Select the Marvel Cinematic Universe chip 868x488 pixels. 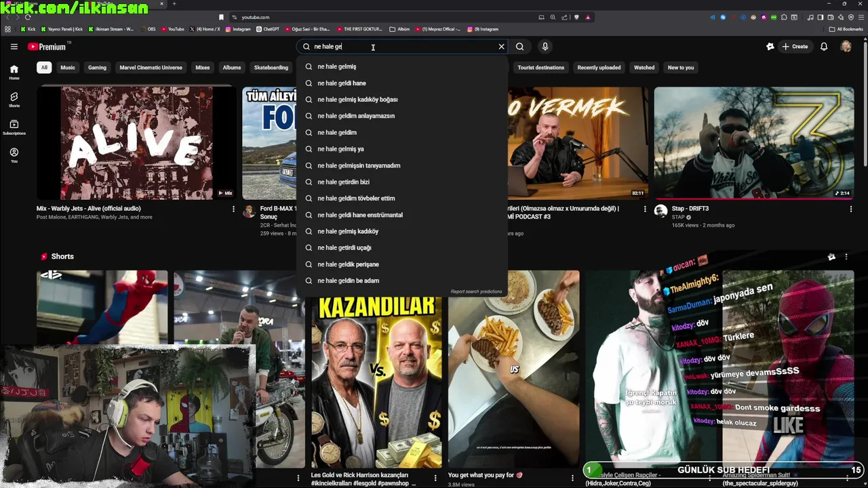point(151,67)
